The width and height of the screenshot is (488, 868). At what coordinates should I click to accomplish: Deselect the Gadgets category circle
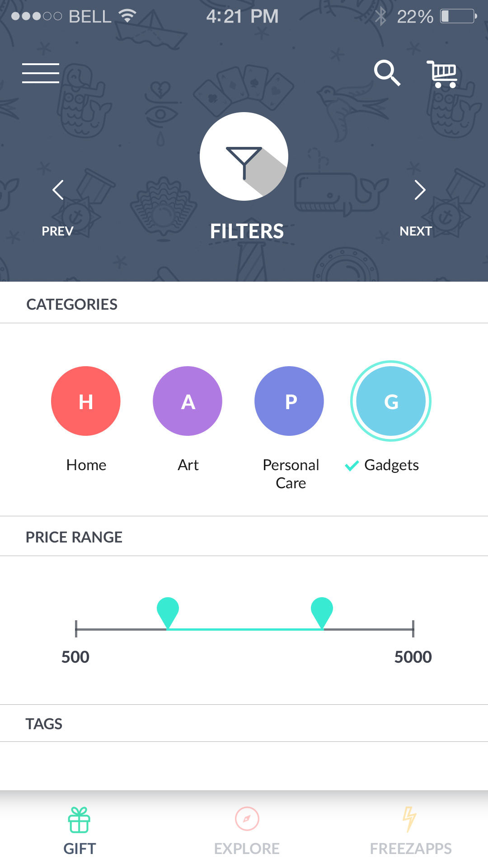click(x=391, y=401)
